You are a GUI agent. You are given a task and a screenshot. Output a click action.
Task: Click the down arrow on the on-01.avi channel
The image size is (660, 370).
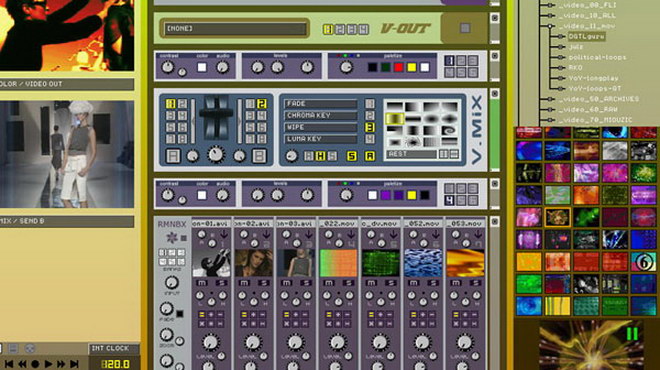[224, 234]
